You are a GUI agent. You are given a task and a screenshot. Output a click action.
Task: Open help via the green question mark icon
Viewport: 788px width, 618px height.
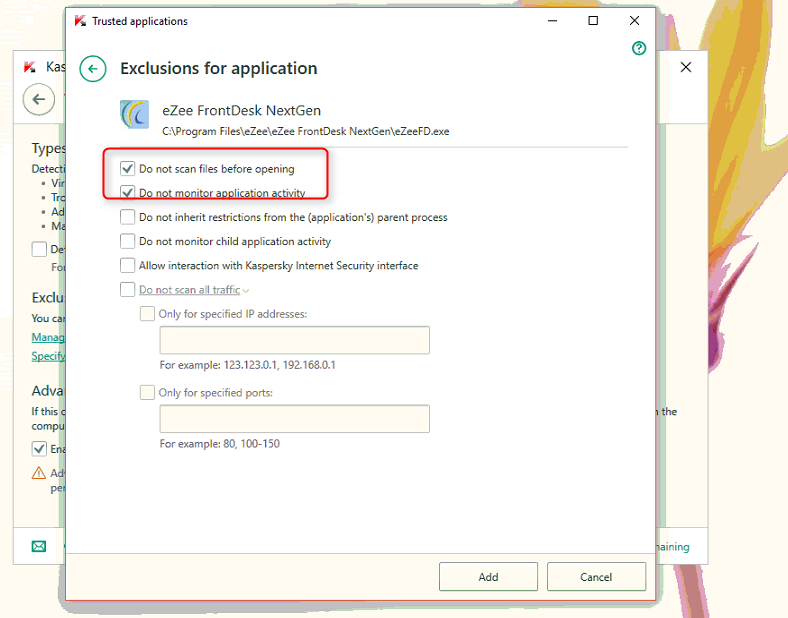click(x=639, y=48)
